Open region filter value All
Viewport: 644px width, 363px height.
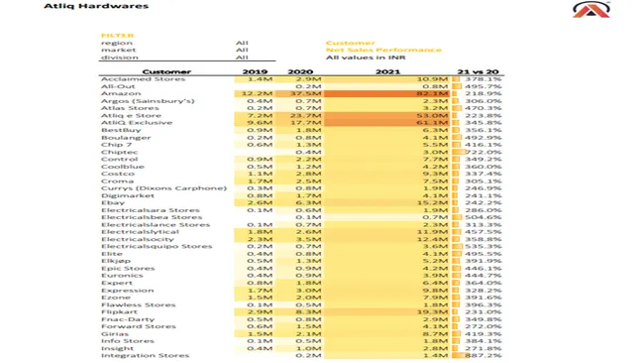242,43
